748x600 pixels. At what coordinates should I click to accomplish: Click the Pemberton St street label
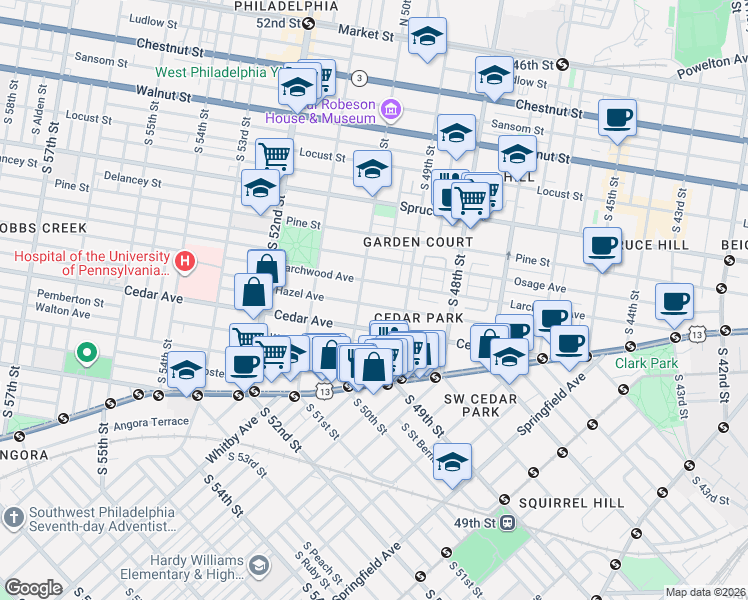(x=70, y=298)
